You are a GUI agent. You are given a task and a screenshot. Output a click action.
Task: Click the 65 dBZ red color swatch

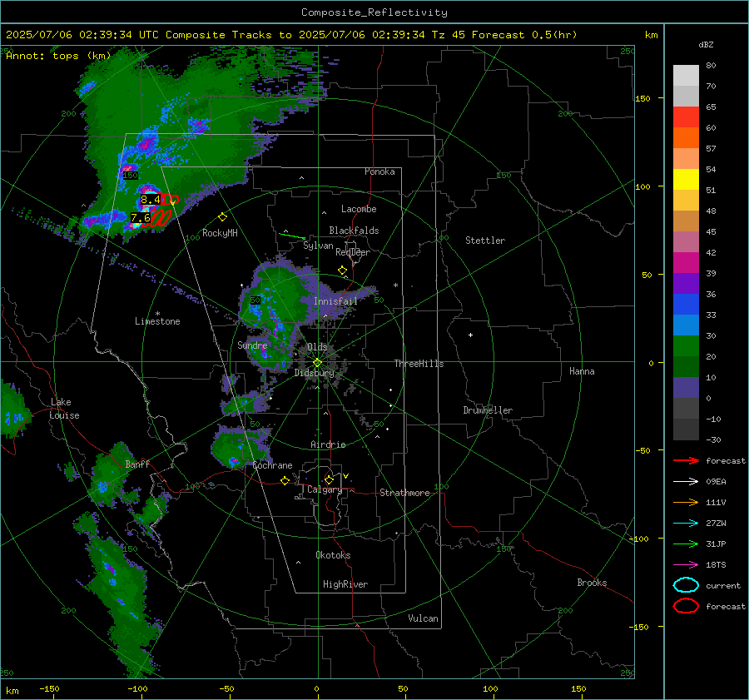686,117
